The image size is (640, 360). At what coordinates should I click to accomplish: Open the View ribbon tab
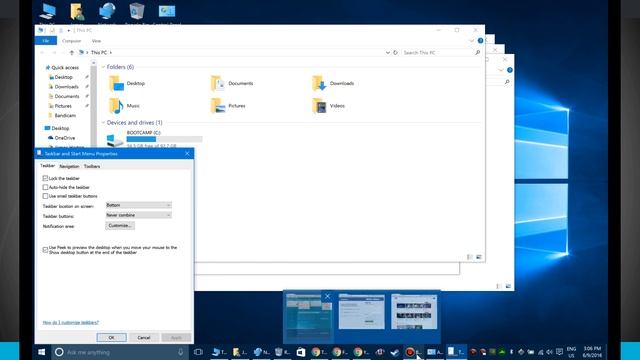(x=96, y=41)
